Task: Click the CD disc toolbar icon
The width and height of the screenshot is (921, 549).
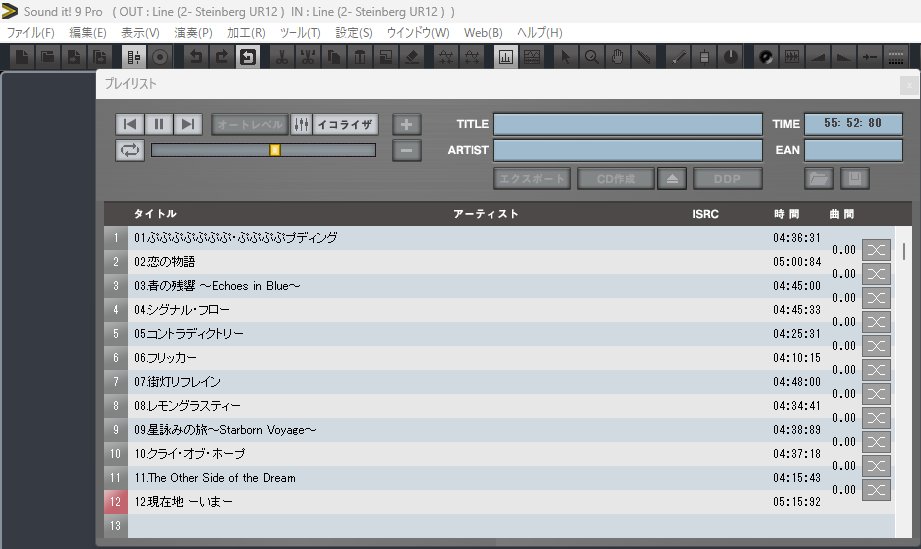Action: click(765, 57)
